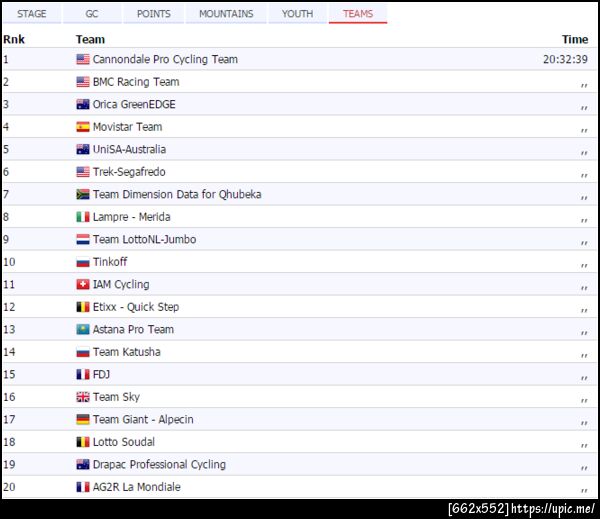Open the Team LottoNL-Jumbo link
Image resolution: width=600 pixels, height=519 pixels.
pos(145,240)
